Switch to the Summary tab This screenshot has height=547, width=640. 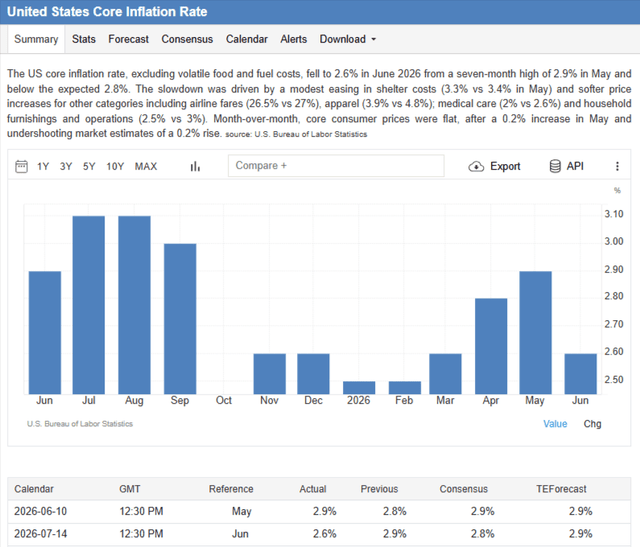pos(36,39)
